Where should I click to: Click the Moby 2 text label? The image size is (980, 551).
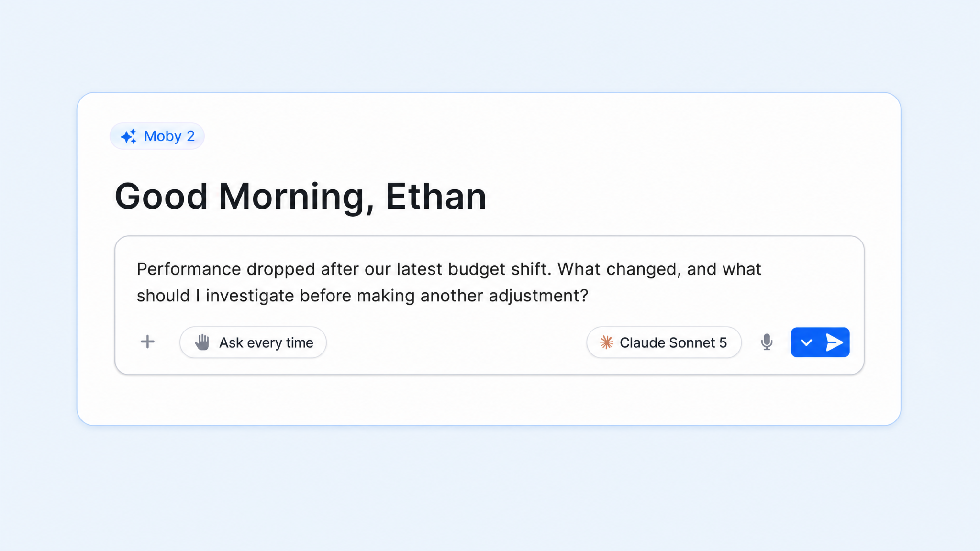point(169,136)
